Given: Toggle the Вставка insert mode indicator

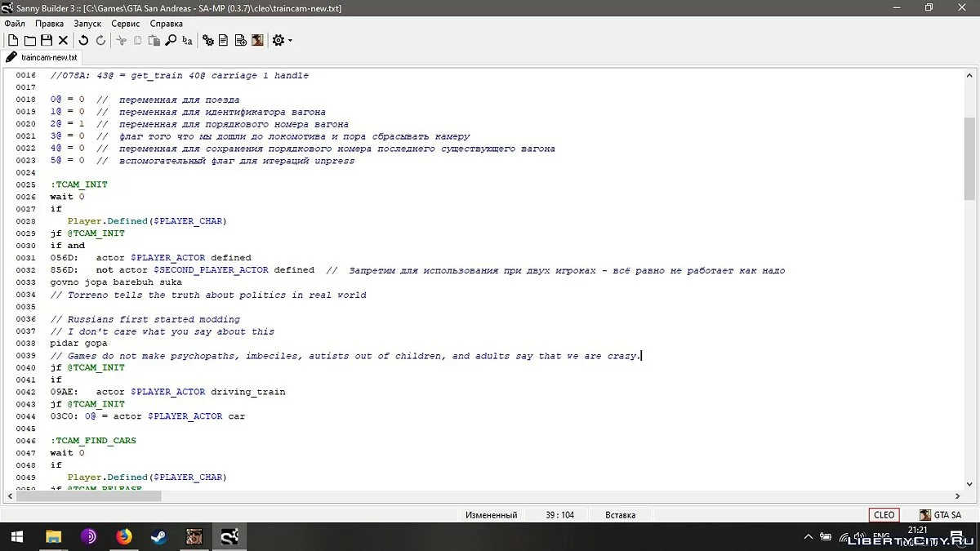Looking at the screenshot, I should (620, 515).
